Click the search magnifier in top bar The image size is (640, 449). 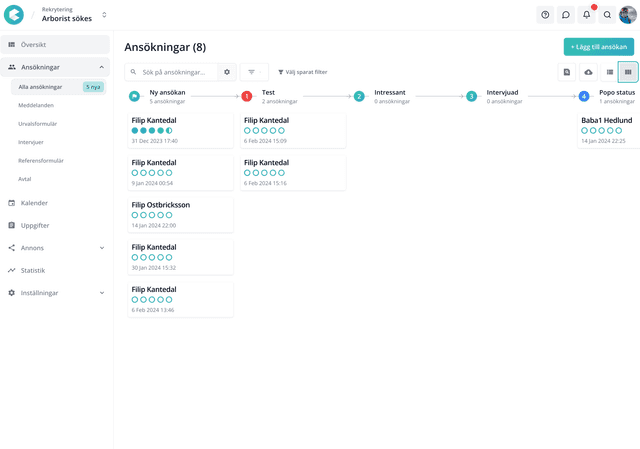pos(607,15)
